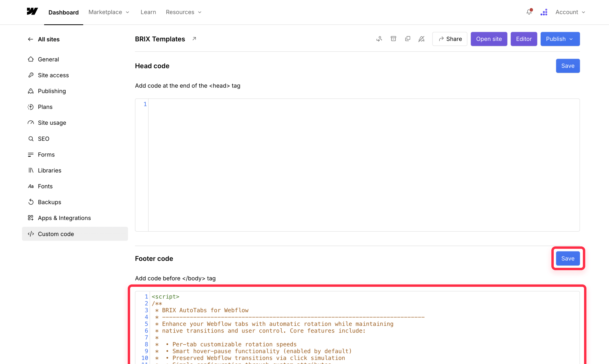
Task: Open Apps & Integrations settings
Action: click(75, 218)
